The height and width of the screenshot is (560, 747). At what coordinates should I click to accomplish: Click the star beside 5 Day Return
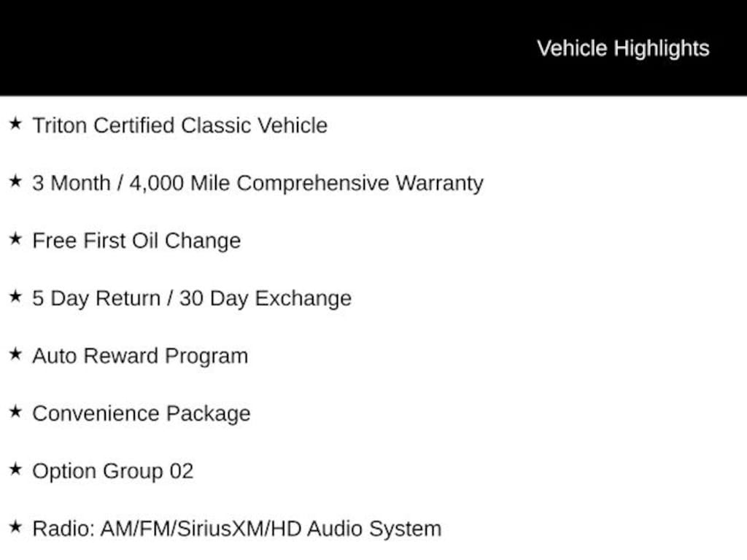(x=15, y=297)
